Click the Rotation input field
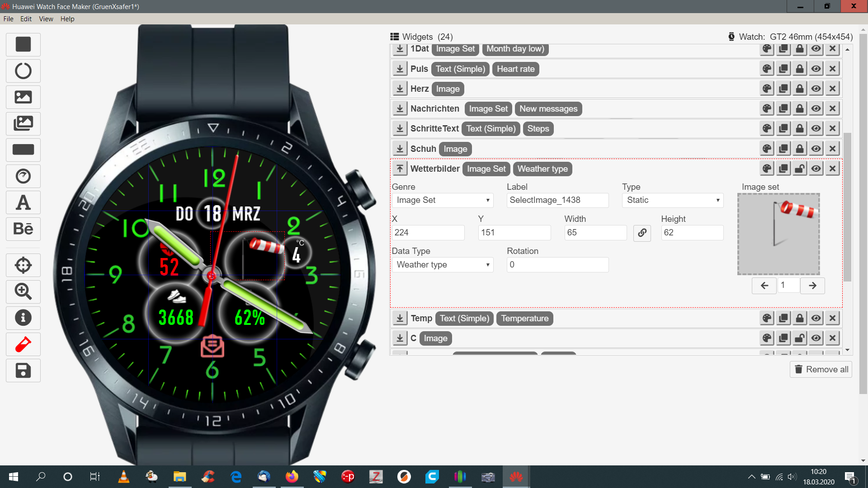This screenshot has width=868, height=488. 557,265
